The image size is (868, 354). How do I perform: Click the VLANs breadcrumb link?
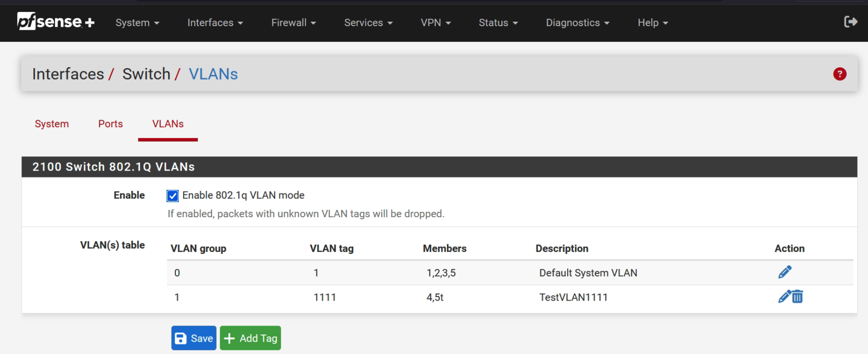tap(213, 74)
